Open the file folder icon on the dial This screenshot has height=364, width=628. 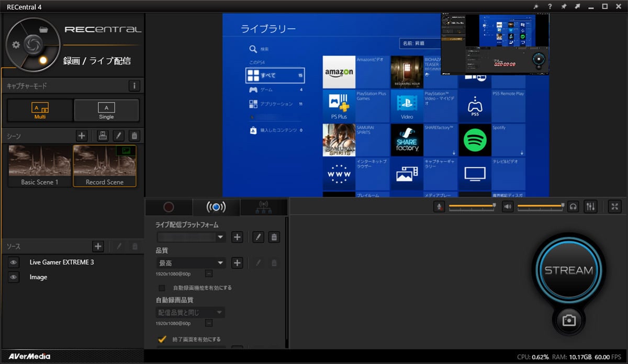44,30
